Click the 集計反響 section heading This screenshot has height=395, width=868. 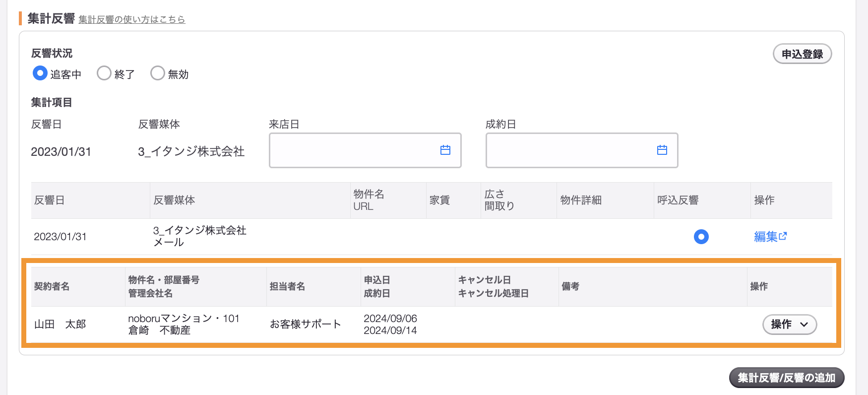click(51, 18)
